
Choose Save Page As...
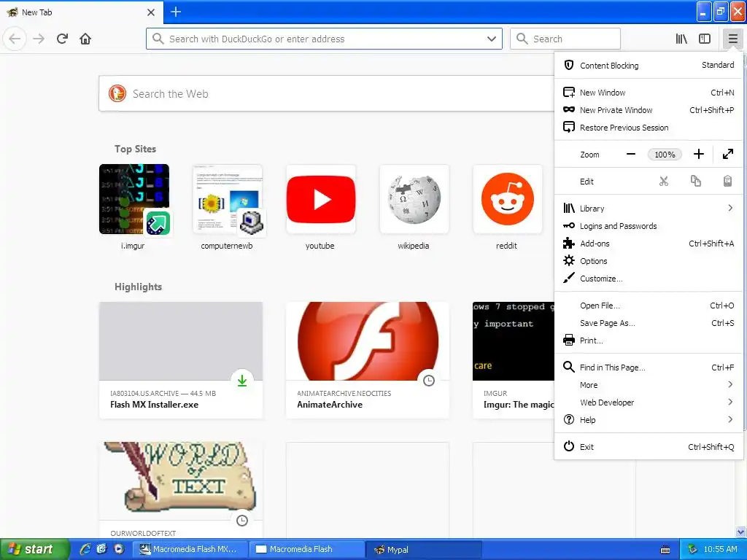click(x=649, y=323)
